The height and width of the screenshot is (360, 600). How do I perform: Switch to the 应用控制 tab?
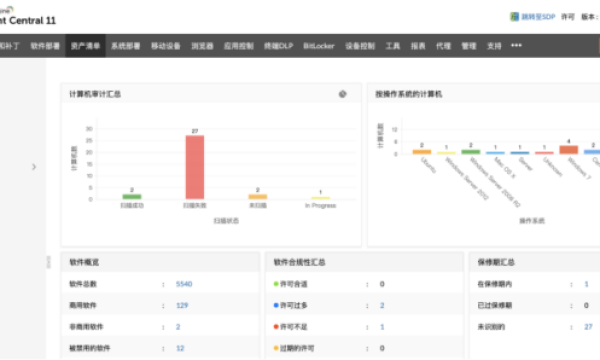pos(238,46)
